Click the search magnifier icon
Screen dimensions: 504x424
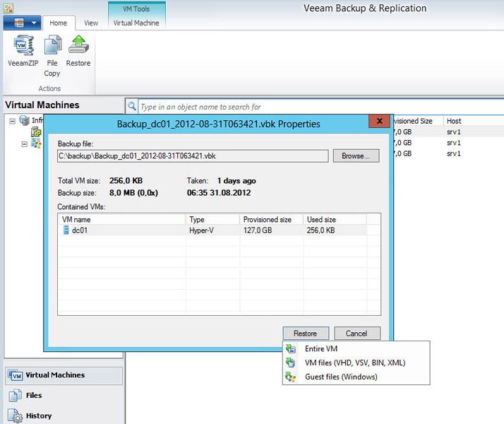tap(132, 106)
